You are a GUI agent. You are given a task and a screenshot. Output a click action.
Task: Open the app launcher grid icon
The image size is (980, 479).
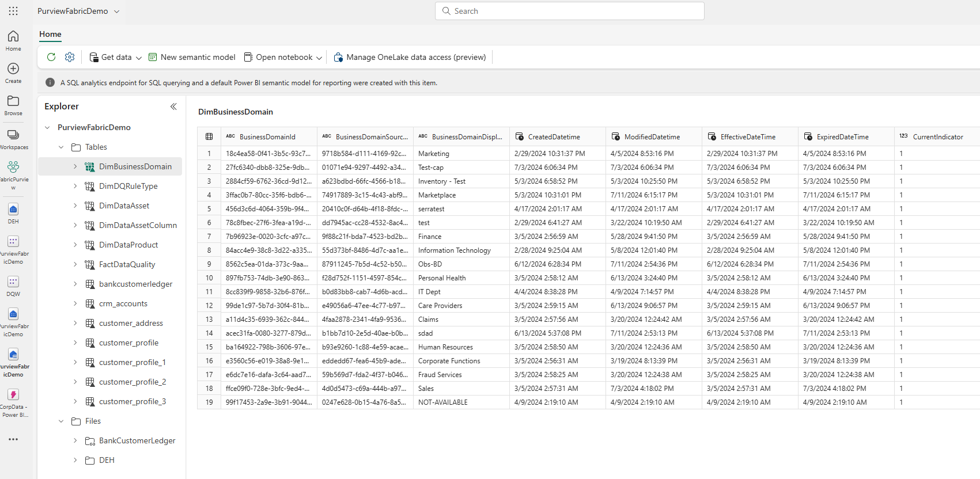[x=13, y=11]
